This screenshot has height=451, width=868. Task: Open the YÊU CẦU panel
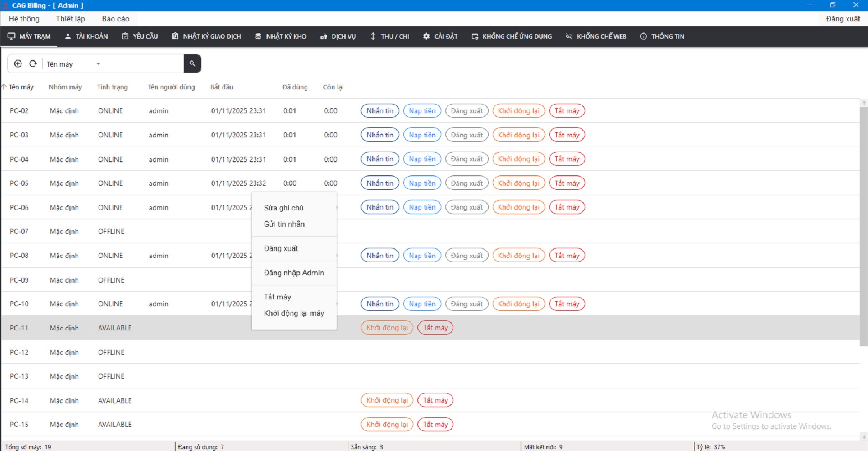click(x=140, y=37)
